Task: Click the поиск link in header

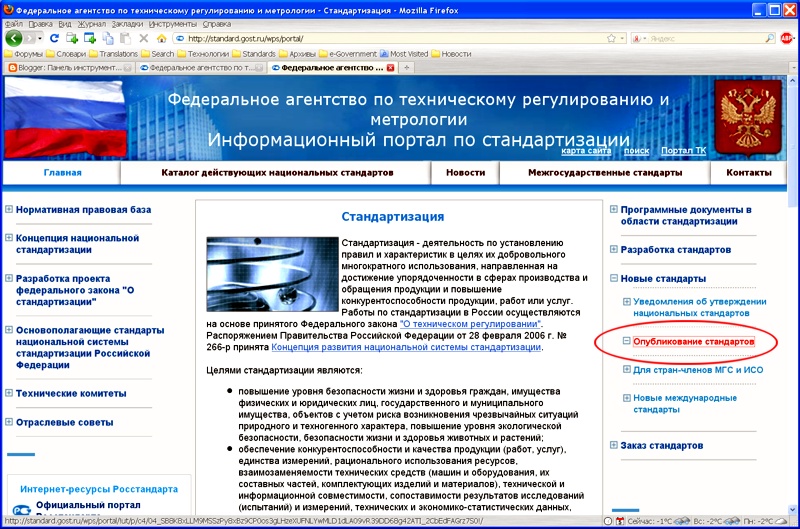Action: [636, 150]
